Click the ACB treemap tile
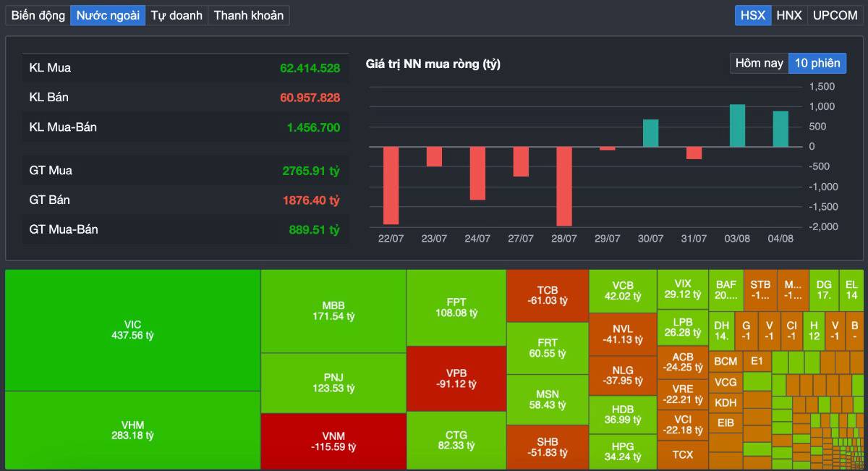 point(683,362)
